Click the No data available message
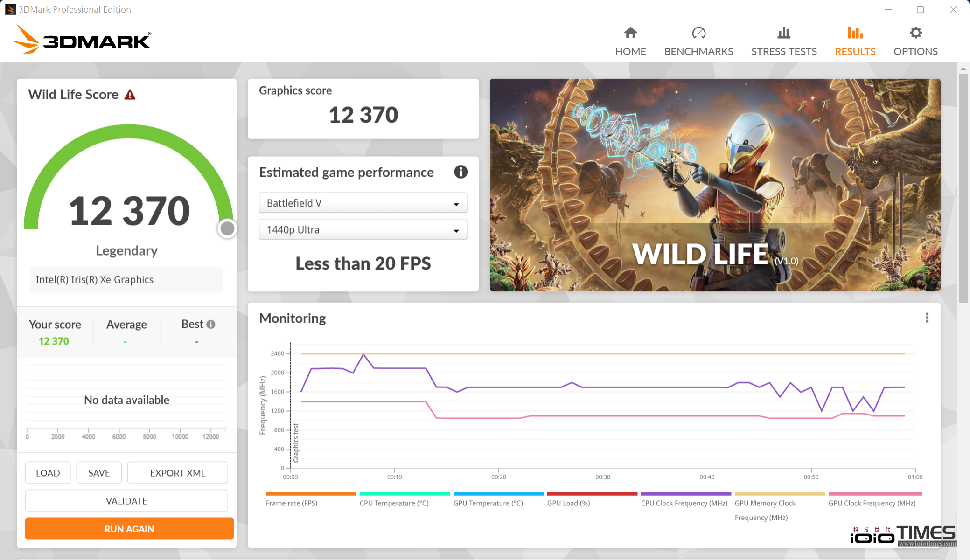The image size is (970, 560). (x=126, y=400)
